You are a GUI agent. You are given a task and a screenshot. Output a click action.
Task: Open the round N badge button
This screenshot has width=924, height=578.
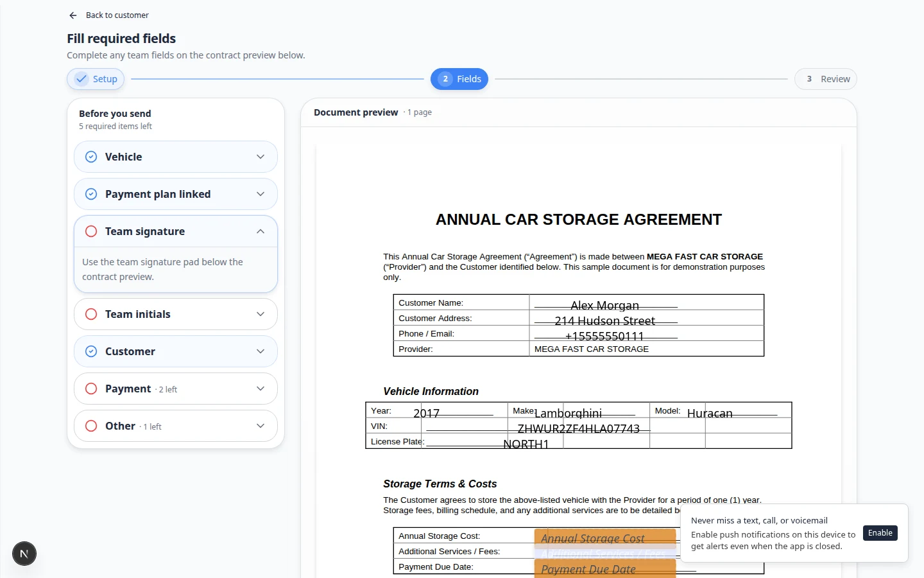[24, 554]
